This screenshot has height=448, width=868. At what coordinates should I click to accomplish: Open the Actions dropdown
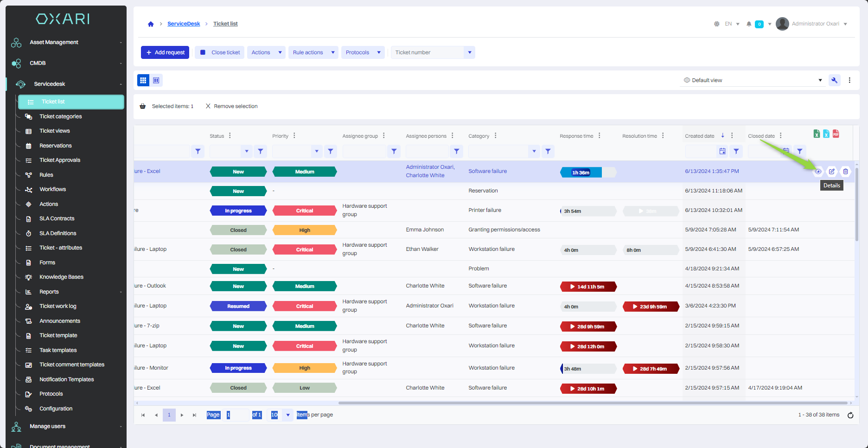click(266, 52)
